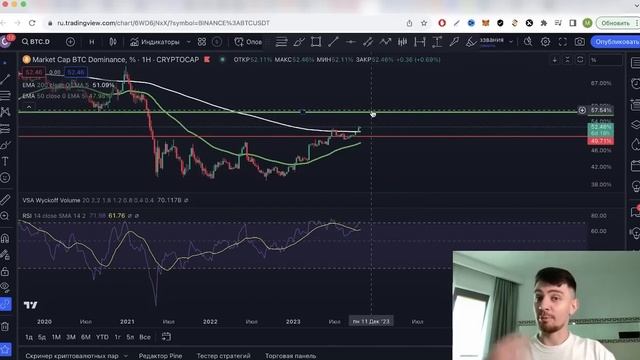This screenshot has height=360, width=640.
Task: Click the date label 11 Дек '23 on time axis
Action: tap(371, 322)
